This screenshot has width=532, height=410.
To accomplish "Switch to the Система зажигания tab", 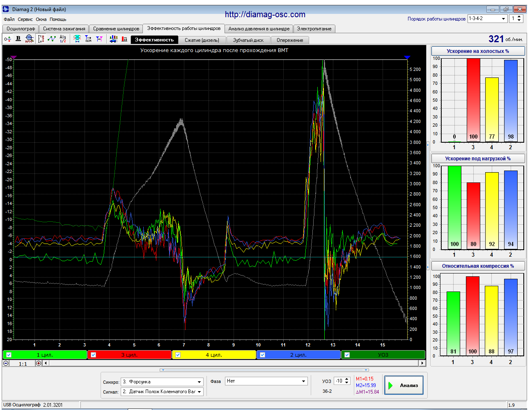I will point(64,29).
